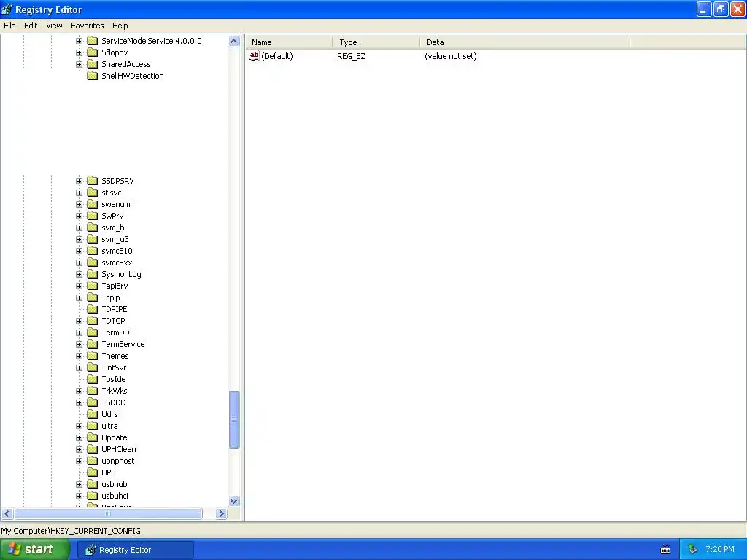Click the SharedAccess folder icon
The width and height of the screenshot is (747, 560).
93,64
